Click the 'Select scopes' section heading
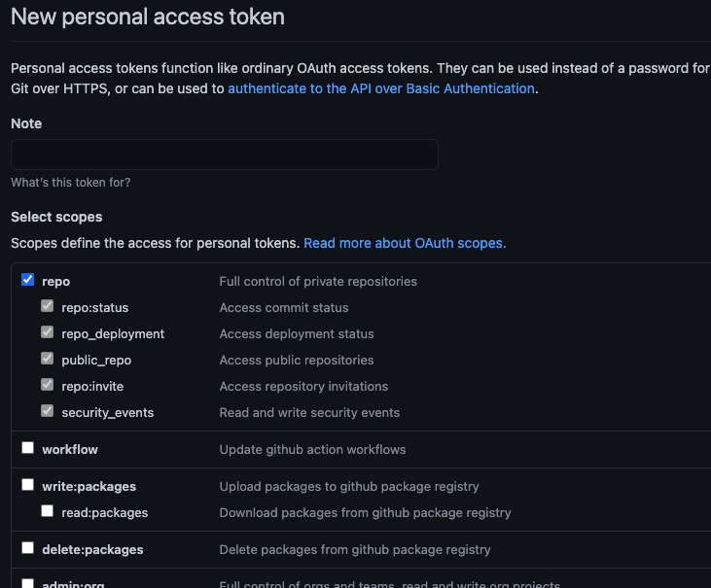Screen dimensions: 711x588 (56, 217)
